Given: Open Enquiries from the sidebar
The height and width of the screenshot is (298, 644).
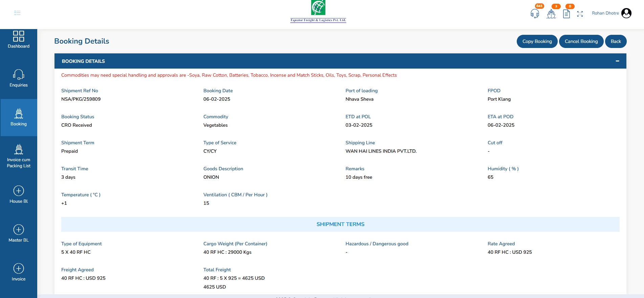Looking at the screenshot, I should click(x=19, y=78).
